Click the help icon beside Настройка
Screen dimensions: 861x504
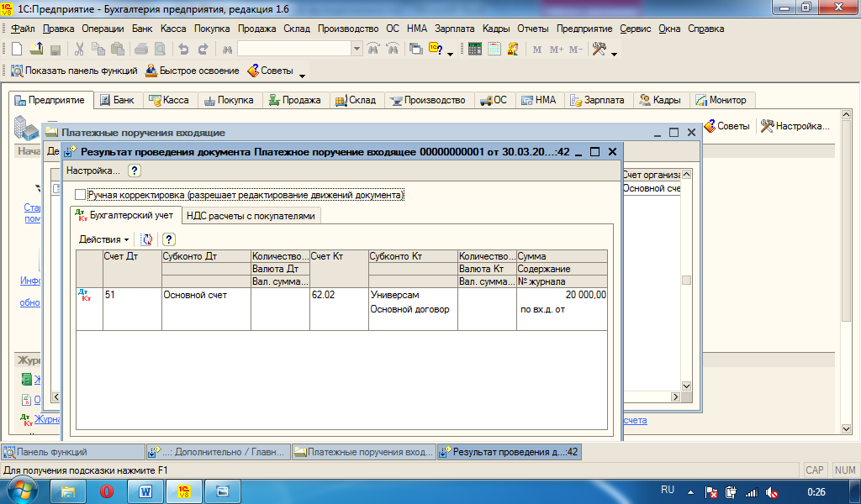pyautogui.click(x=135, y=171)
